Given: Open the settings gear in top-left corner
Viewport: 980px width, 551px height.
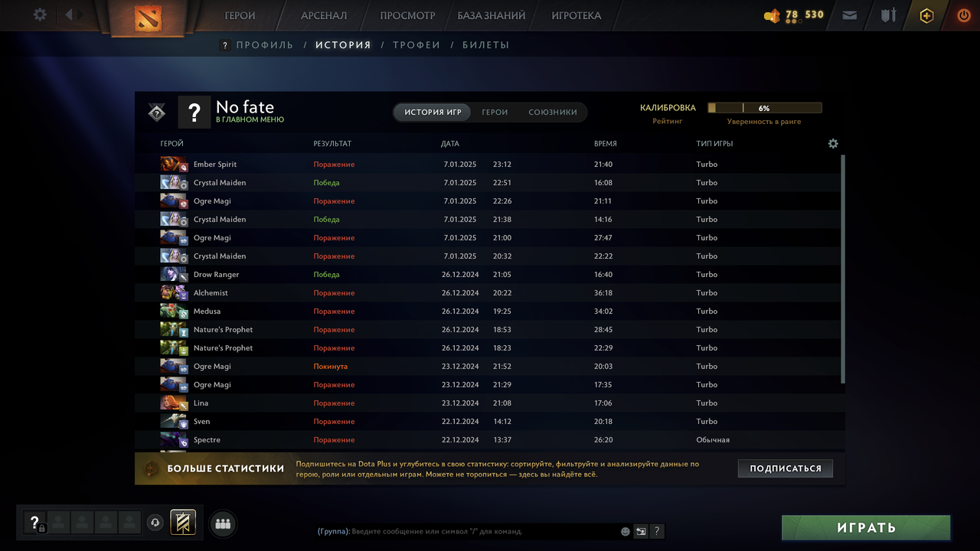Looking at the screenshot, I should tap(40, 15).
